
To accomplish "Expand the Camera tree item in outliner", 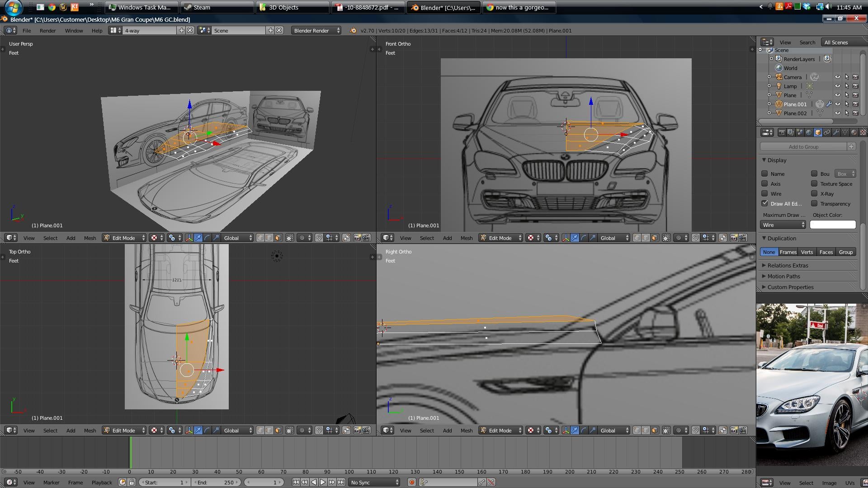I will click(769, 77).
